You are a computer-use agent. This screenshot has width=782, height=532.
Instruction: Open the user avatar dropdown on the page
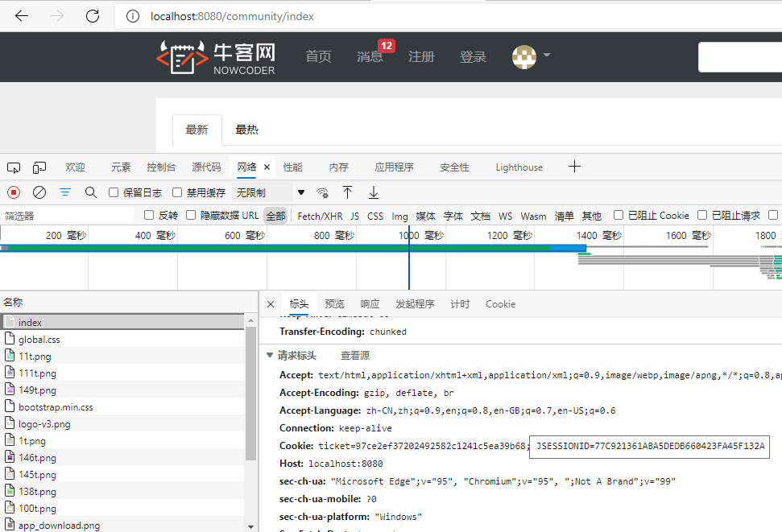click(532, 56)
